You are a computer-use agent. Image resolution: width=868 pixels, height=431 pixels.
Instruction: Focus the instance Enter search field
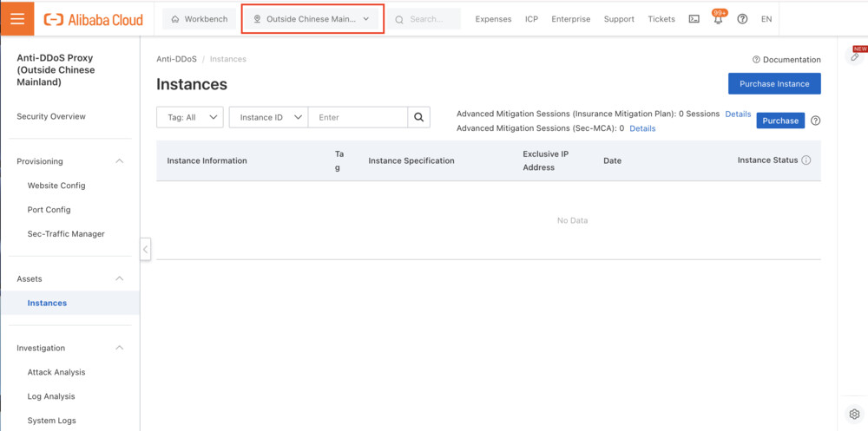(358, 117)
